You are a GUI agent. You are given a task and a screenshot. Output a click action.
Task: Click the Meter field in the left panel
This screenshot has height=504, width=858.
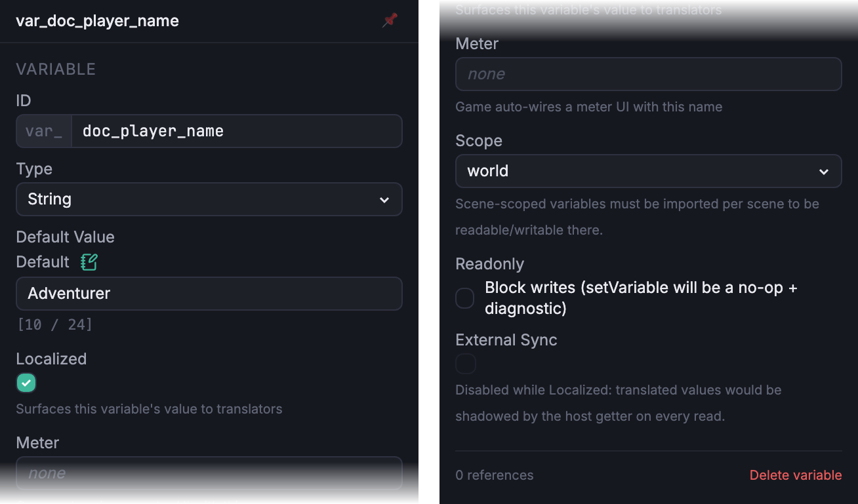209,473
